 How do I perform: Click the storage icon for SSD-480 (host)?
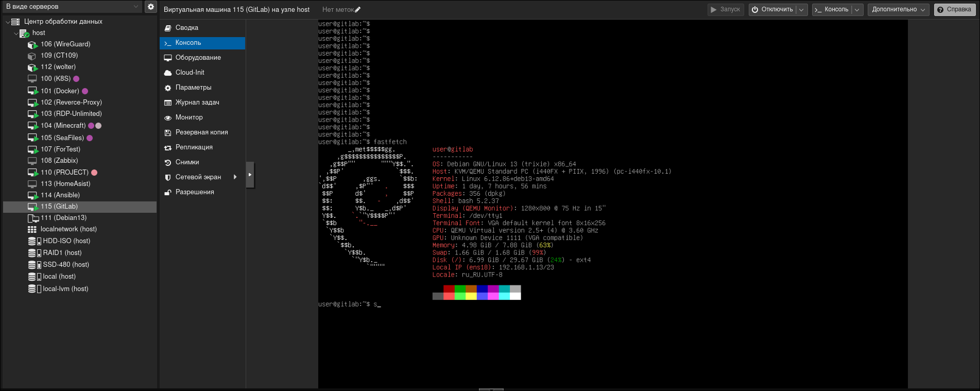click(35, 265)
